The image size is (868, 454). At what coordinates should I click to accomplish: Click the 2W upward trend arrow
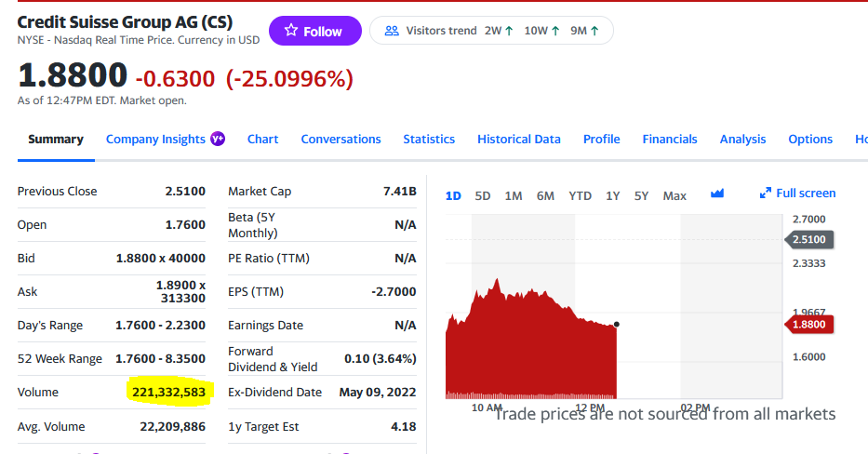(509, 31)
